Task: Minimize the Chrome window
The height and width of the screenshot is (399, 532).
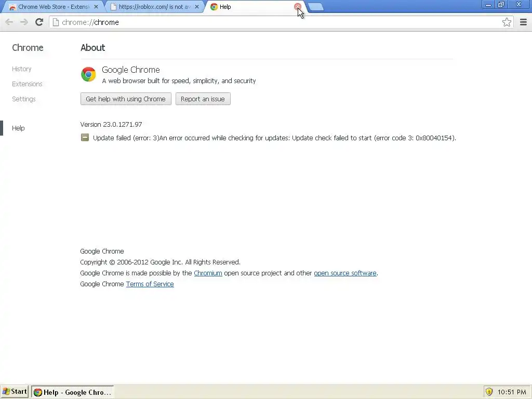Action: point(488,5)
